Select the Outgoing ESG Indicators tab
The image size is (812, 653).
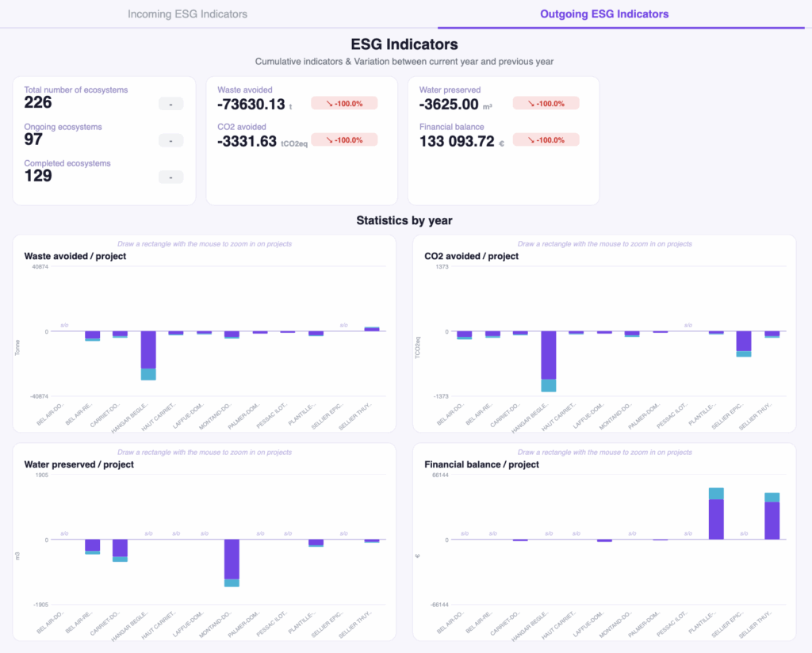pyautogui.click(x=603, y=14)
